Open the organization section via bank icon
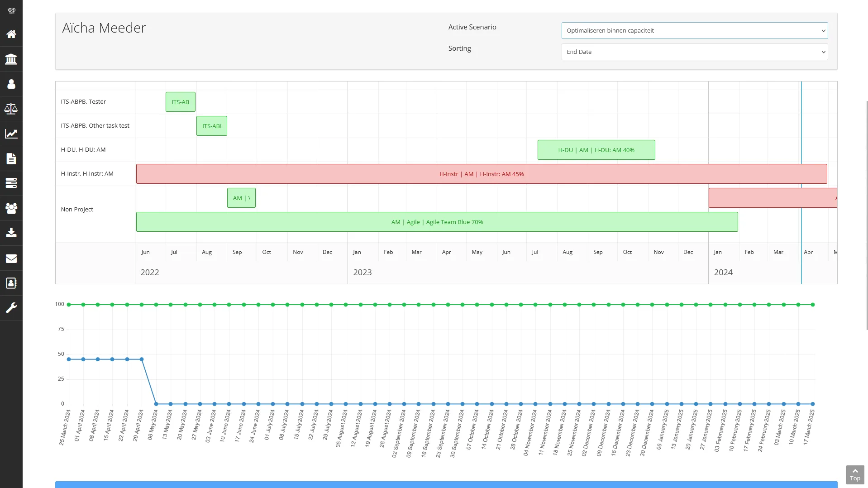The width and height of the screenshot is (868, 488). point(11,59)
